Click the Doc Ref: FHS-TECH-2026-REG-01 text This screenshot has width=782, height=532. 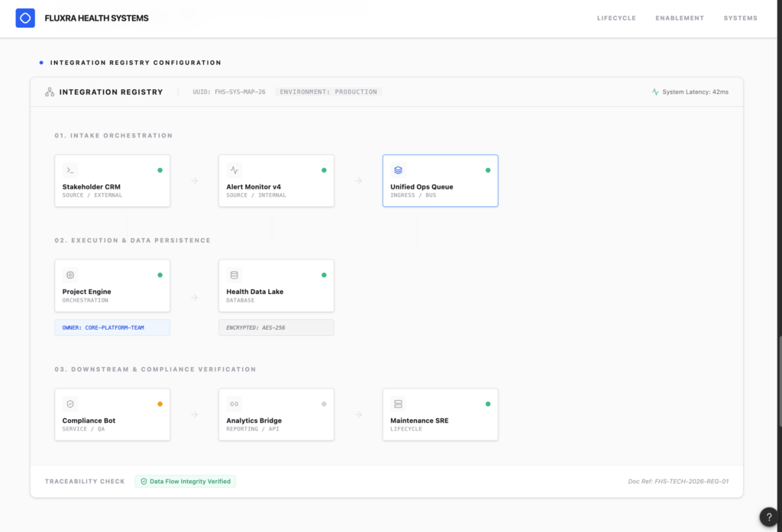pos(678,481)
